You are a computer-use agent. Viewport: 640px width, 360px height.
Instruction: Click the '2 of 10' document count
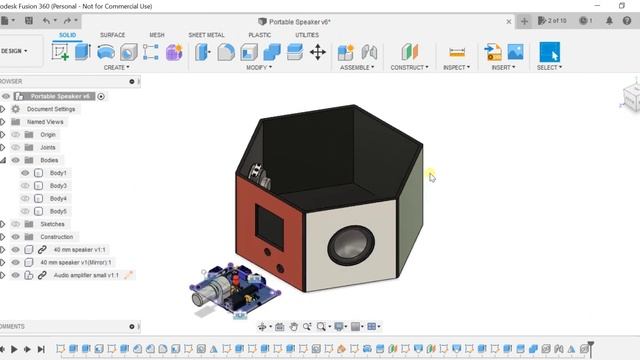coord(552,20)
